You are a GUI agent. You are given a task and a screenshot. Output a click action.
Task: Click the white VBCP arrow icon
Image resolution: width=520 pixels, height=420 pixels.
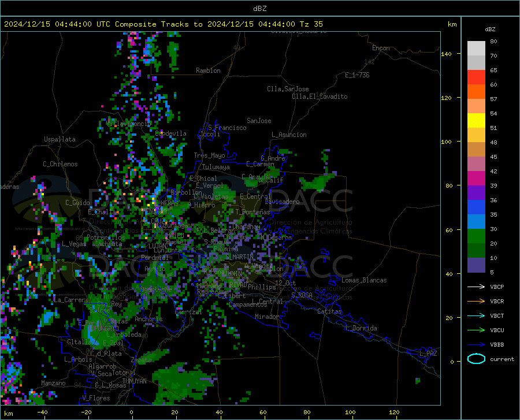[x=476, y=287]
